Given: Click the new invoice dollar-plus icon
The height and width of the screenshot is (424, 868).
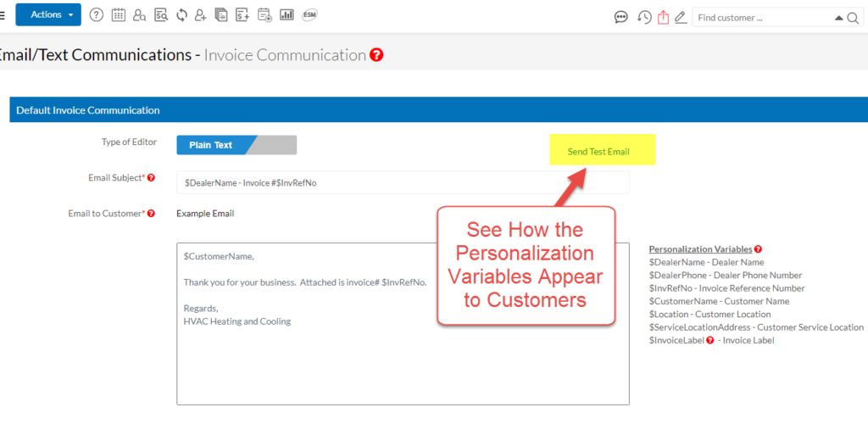Looking at the screenshot, I should click(x=242, y=15).
